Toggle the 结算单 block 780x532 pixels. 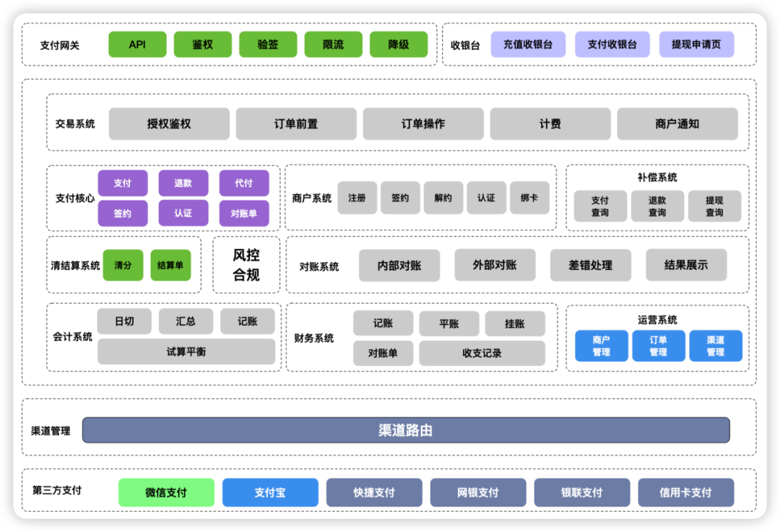(x=170, y=265)
